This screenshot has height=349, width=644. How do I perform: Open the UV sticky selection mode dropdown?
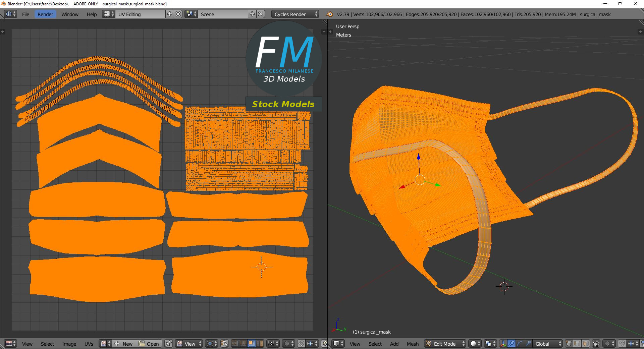(x=273, y=344)
